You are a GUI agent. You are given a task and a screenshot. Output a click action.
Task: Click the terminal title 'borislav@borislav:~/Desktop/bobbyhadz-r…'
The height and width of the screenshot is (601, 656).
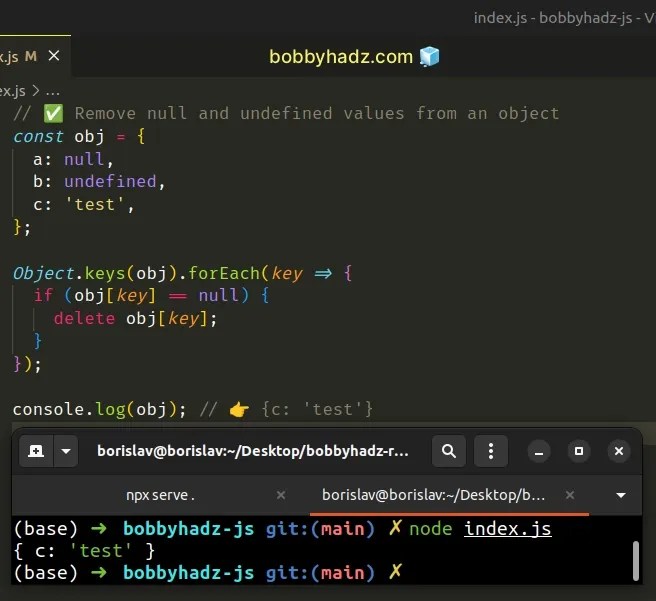point(253,451)
